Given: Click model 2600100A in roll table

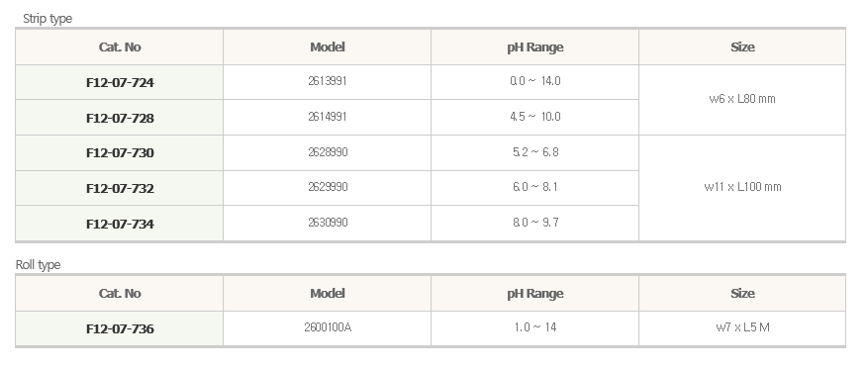Looking at the screenshot, I should click(x=328, y=327).
